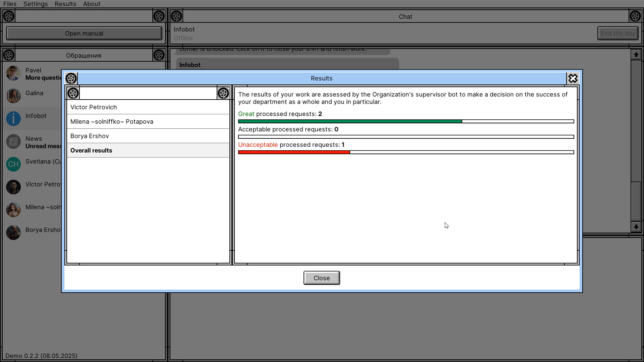Click the pentagram icon on the Обращения header

click(x=8, y=55)
